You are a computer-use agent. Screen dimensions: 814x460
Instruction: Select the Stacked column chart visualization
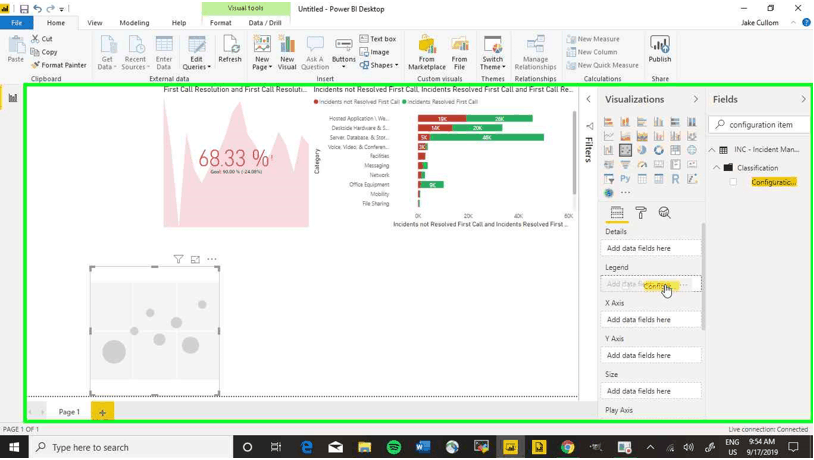(x=625, y=122)
